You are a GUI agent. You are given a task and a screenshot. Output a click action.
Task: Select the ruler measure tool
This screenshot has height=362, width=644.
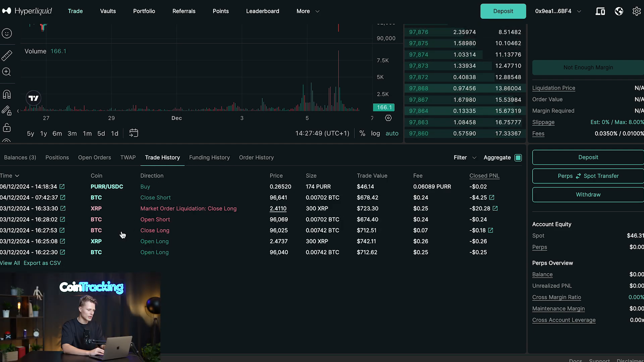[7, 55]
